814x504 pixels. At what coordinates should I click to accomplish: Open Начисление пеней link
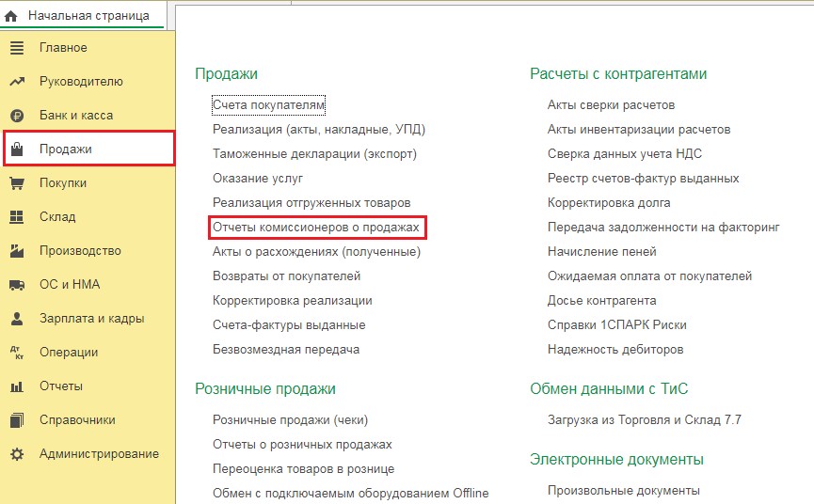(601, 252)
